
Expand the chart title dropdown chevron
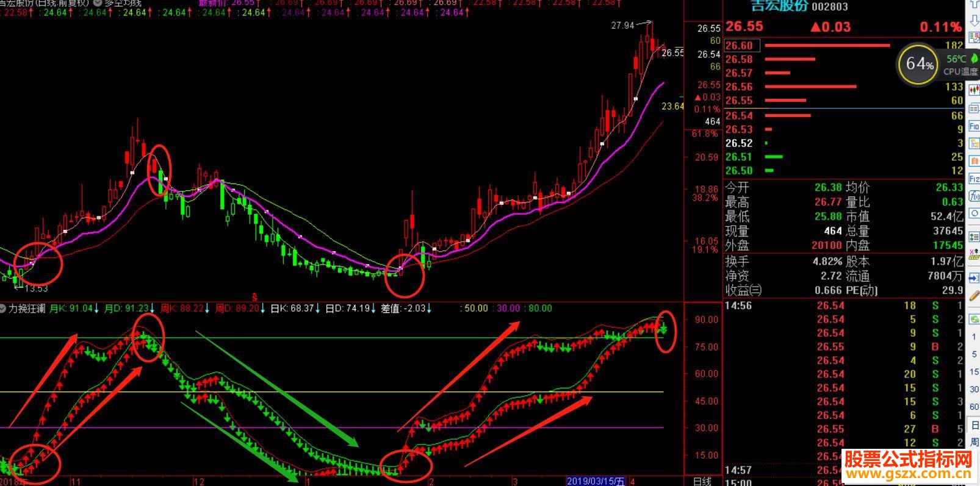pyautogui.click(x=97, y=3)
